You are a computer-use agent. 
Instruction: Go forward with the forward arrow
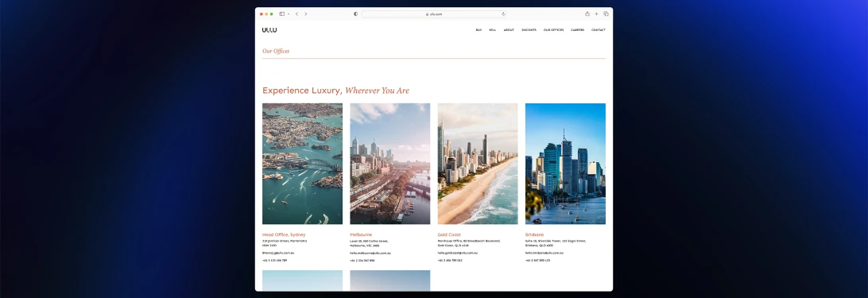pyautogui.click(x=305, y=14)
